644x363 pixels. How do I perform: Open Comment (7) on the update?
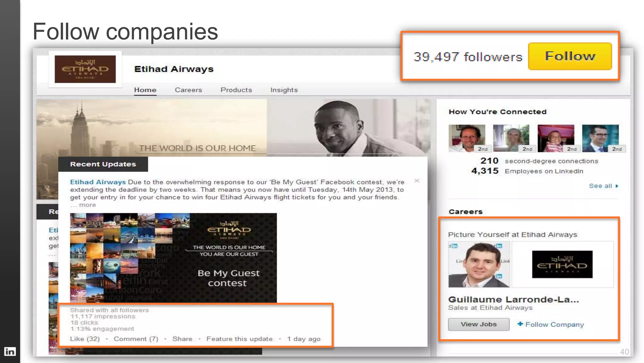[136, 339]
